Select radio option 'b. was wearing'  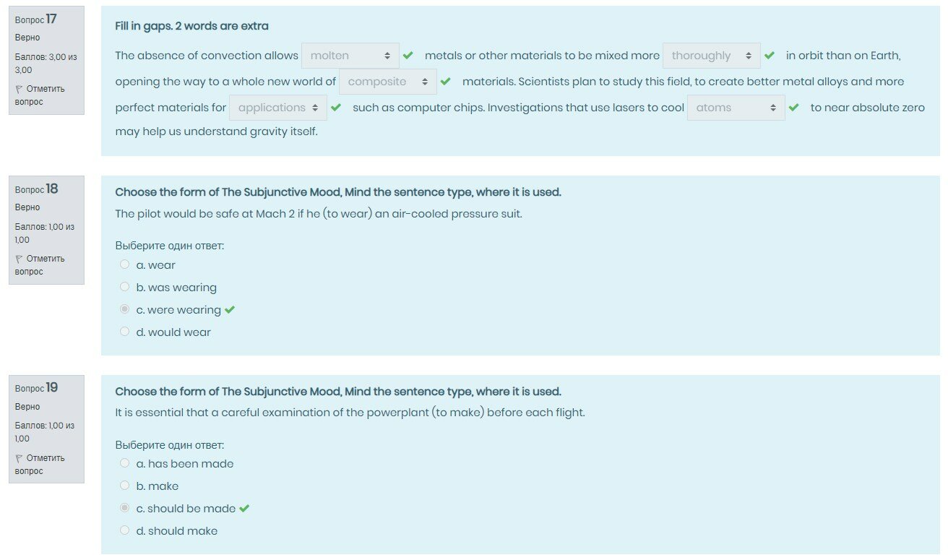(125, 288)
